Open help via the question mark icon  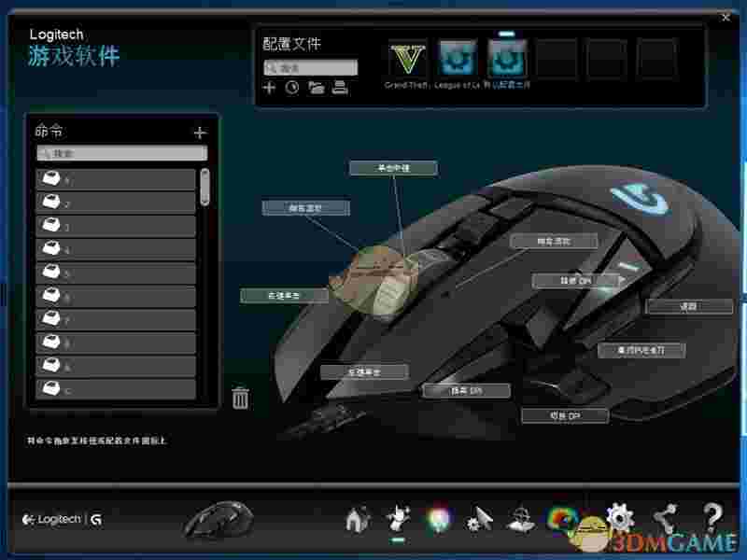[x=712, y=517]
